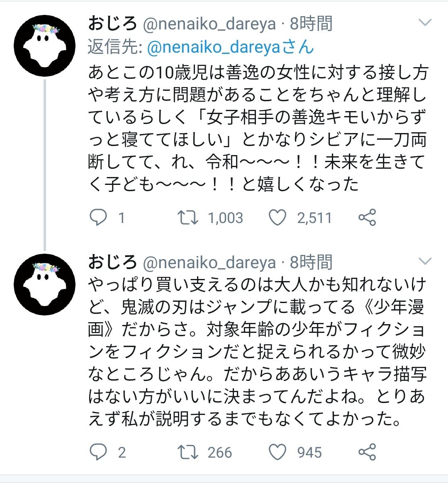Open the first tweet's dropdown chevron menu
The height and width of the screenshot is (485, 448).
[x=425, y=22]
